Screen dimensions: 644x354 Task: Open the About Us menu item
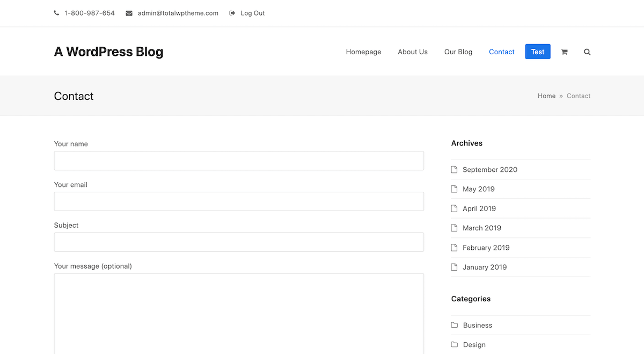point(413,52)
